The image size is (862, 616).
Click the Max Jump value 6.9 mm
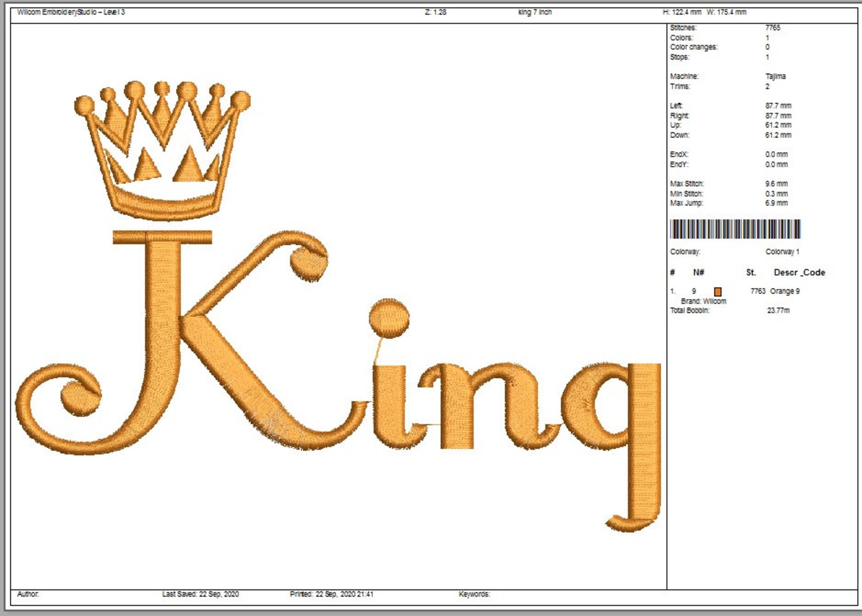[x=777, y=203]
